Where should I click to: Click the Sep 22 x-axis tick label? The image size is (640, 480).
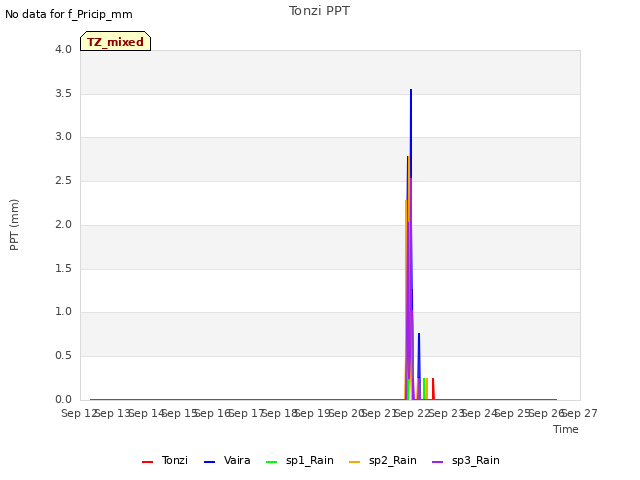413,413
